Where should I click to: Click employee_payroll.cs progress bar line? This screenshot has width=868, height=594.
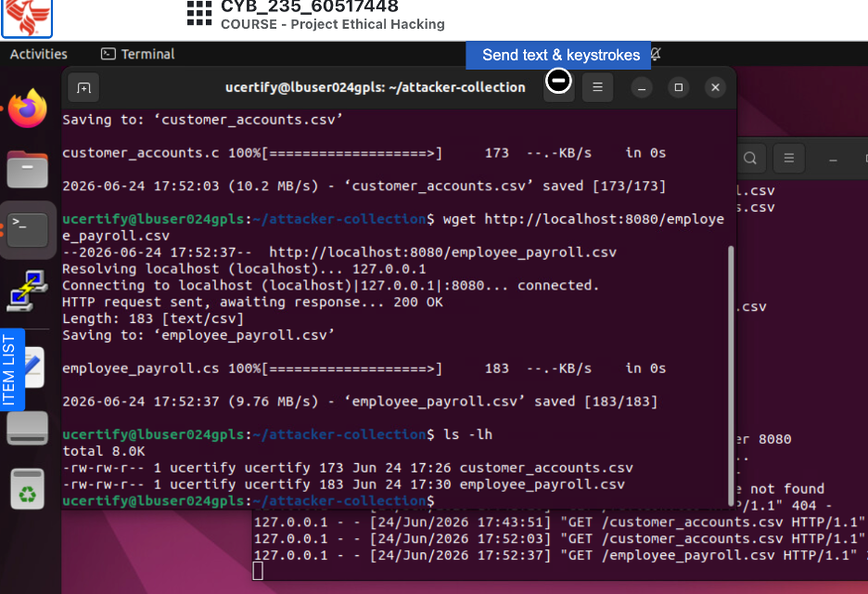coord(364,368)
